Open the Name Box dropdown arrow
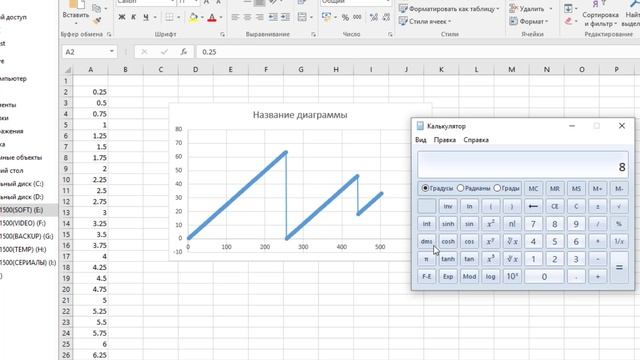This screenshot has width=640, height=360. 111,51
